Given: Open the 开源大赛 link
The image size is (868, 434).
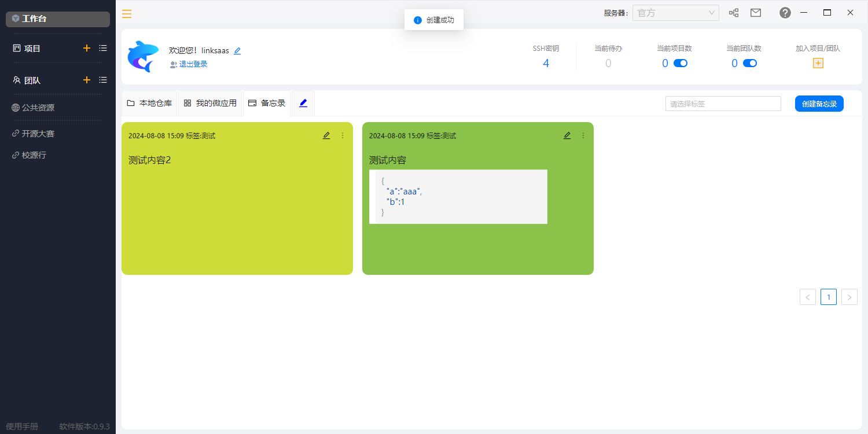Looking at the screenshot, I should click(x=34, y=134).
